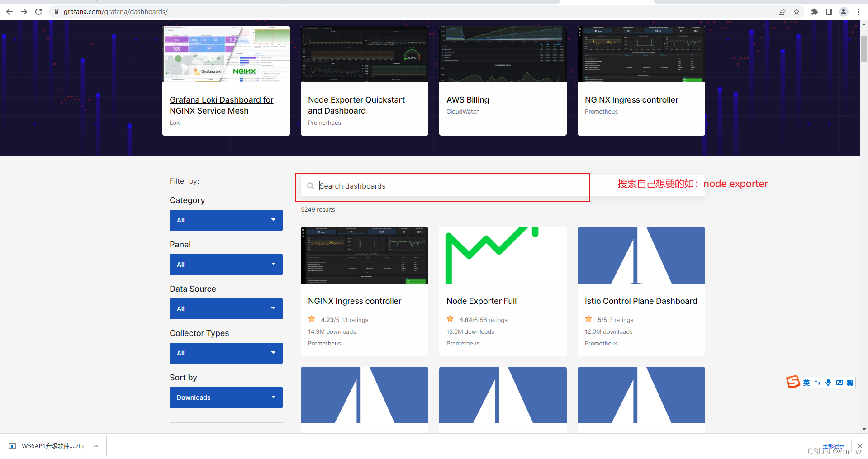Expand the zip download options chevron
The image size is (868, 459).
click(96, 446)
